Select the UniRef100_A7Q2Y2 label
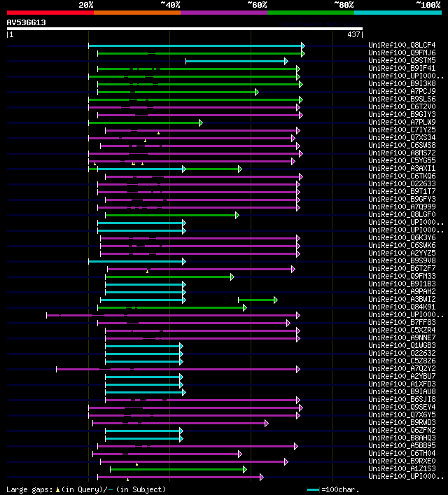This screenshot has height=495, width=448. 402,369
